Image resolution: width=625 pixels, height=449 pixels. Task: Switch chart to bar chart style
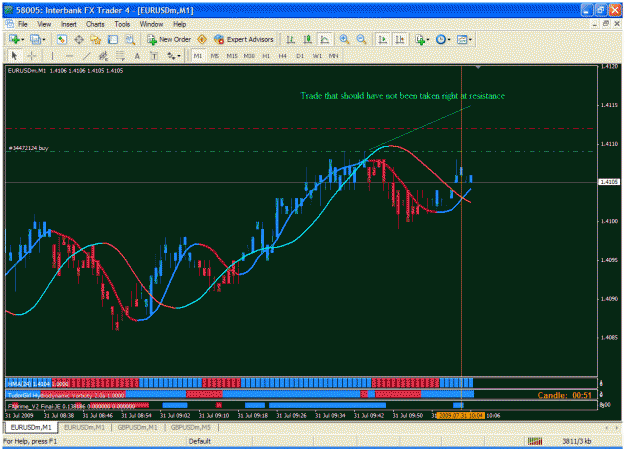coord(291,39)
